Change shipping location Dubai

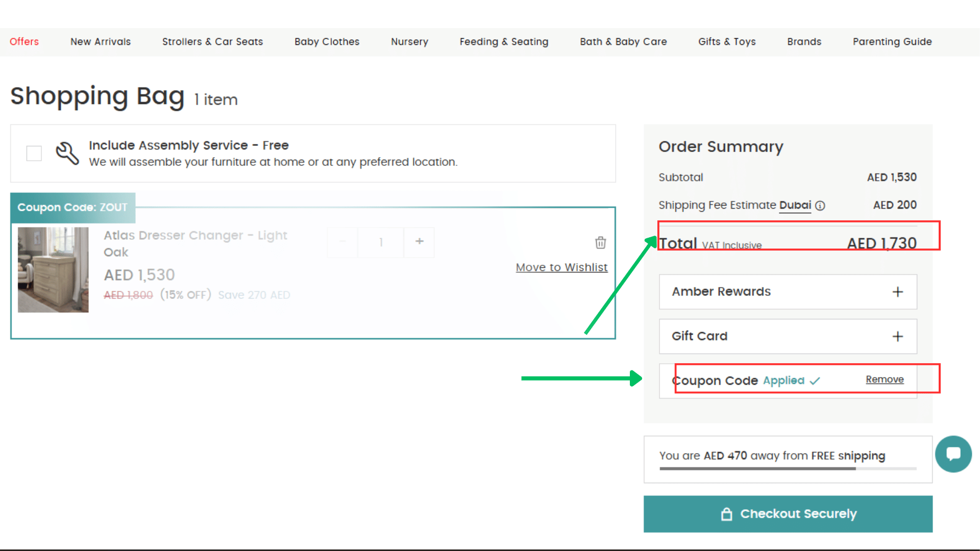click(x=795, y=205)
